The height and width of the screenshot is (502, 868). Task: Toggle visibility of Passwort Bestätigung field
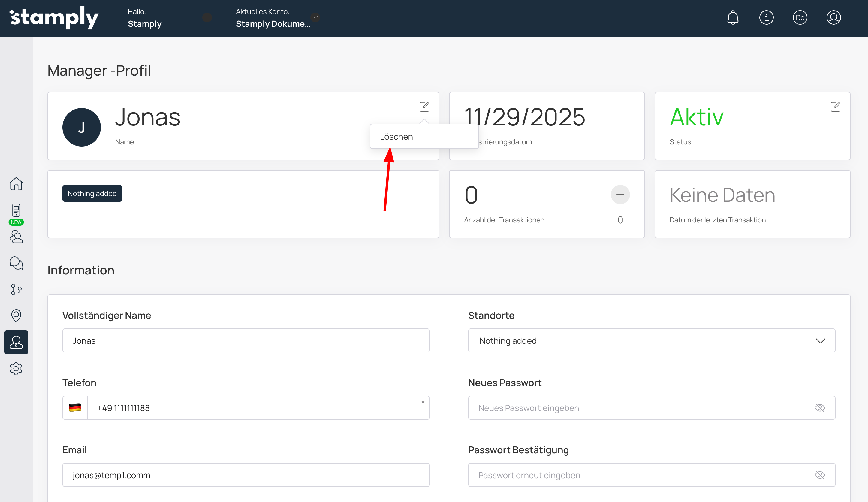coord(820,475)
